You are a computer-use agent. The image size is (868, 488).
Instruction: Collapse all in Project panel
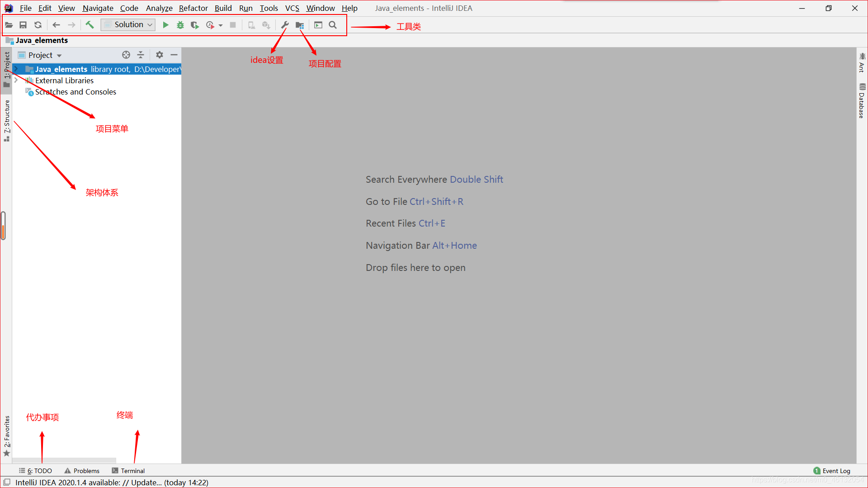[141, 55]
